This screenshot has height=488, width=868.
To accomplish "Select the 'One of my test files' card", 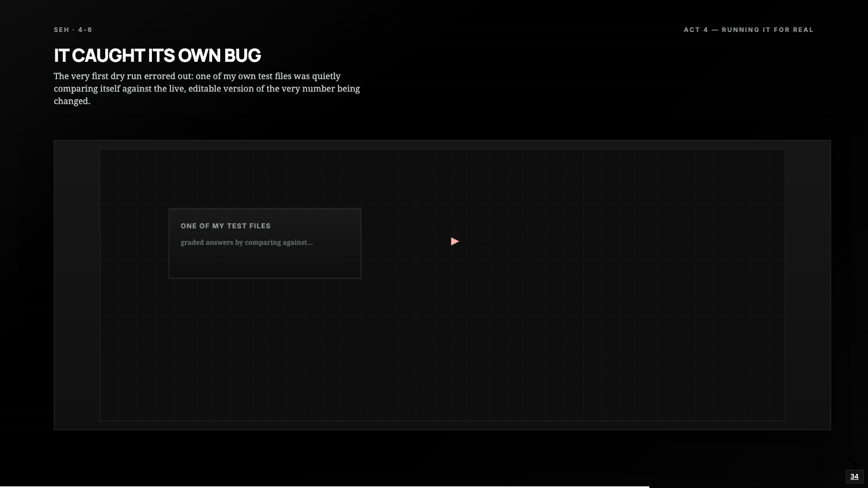I will click(265, 243).
